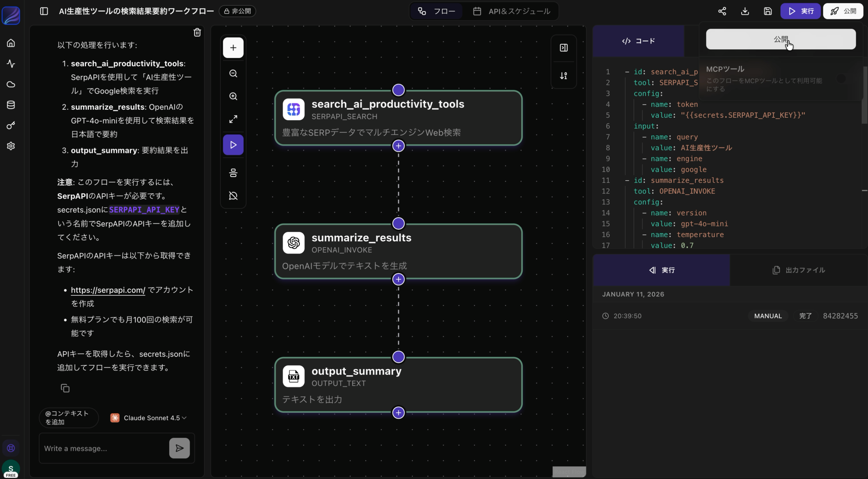The image size is (868, 479).
Task: Click the top connector of summarize_results node
Action: [x=398, y=223]
